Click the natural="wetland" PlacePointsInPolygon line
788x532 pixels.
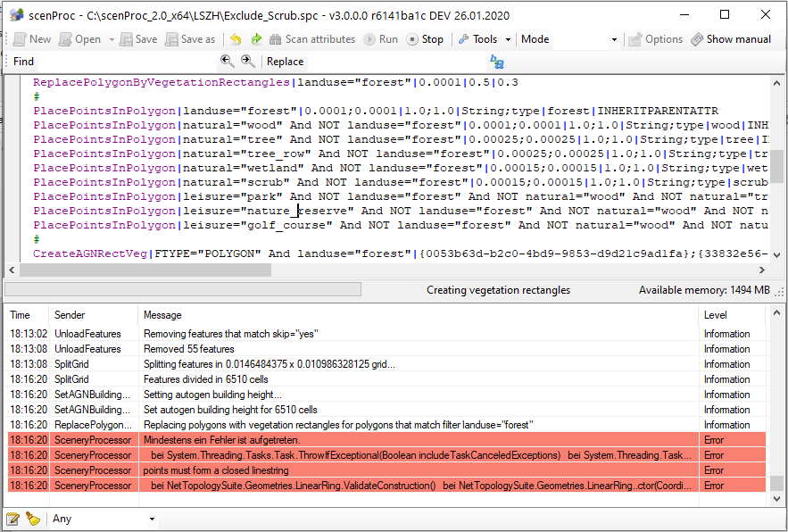401,168
